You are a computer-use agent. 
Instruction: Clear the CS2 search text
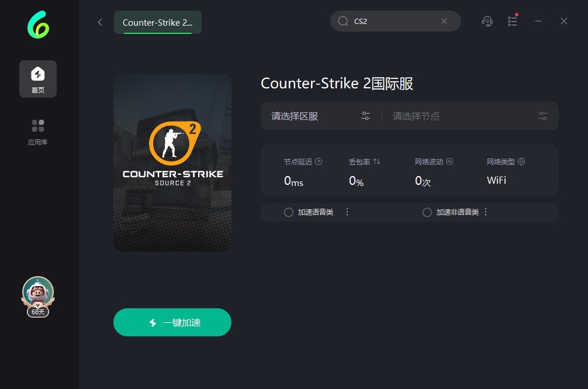(444, 21)
